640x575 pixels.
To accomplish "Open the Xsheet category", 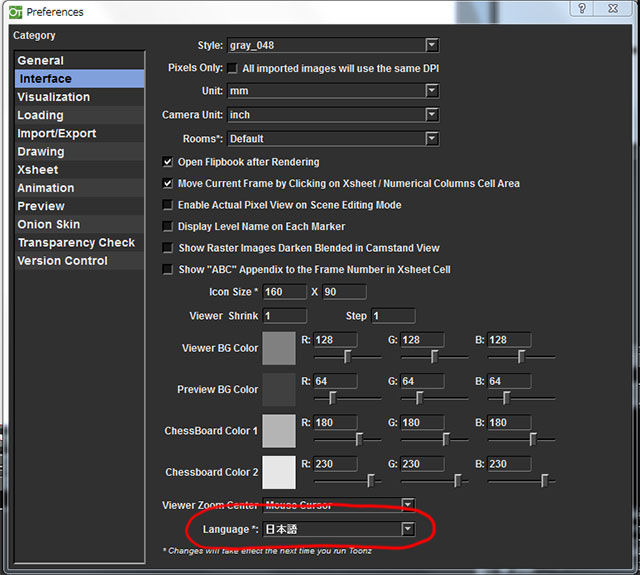I will click(x=80, y=169).
